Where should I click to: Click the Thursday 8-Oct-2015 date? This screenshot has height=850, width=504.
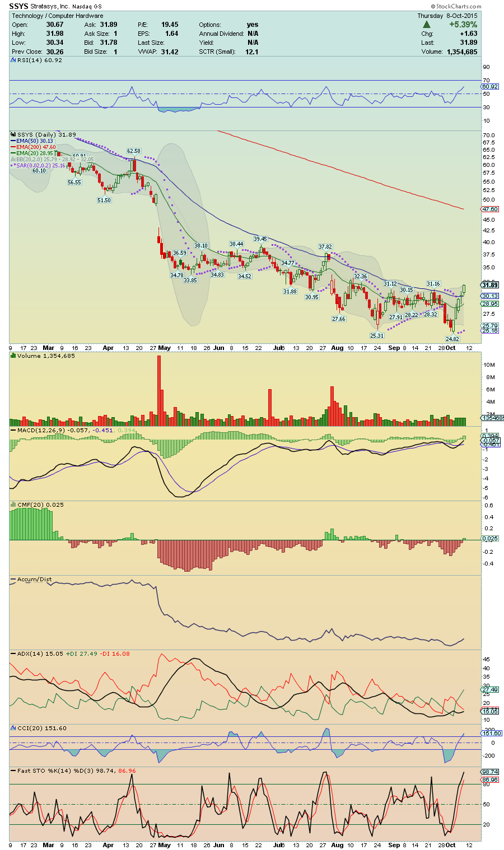pos(447,16)
